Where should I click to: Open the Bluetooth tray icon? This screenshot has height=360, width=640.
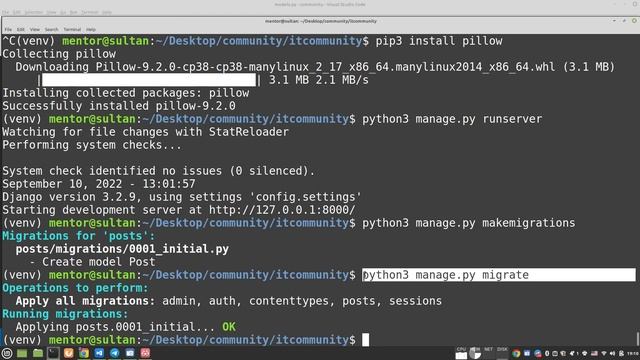547,353
